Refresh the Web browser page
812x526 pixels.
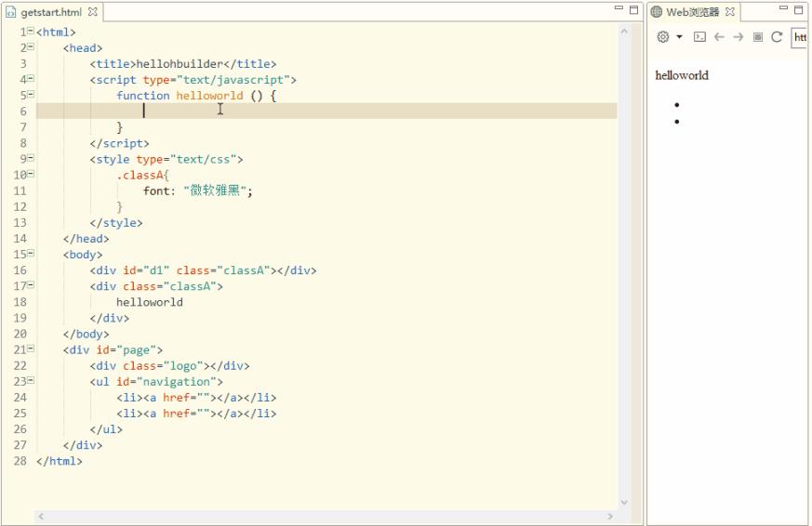pyautogui.click(x=777, y=37)
